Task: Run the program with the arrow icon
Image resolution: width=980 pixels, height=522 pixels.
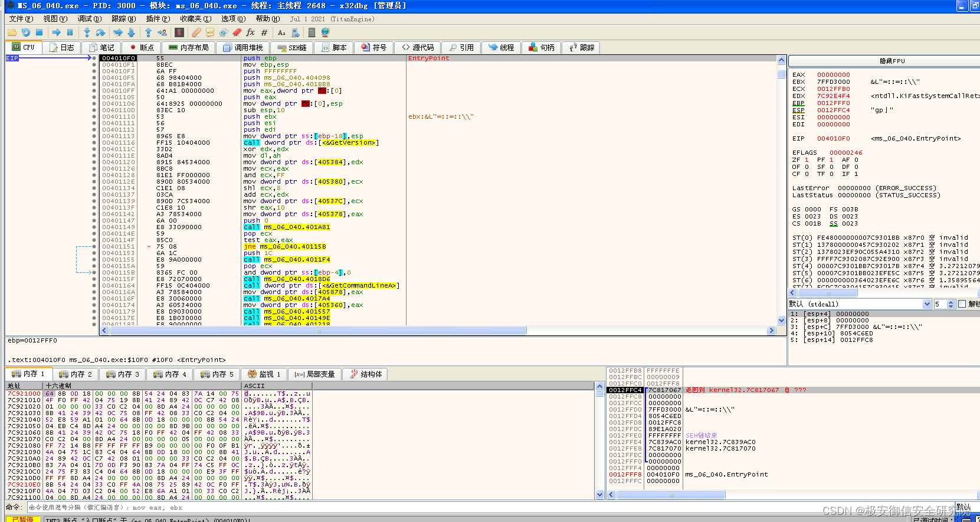Action: coord(57,32)
